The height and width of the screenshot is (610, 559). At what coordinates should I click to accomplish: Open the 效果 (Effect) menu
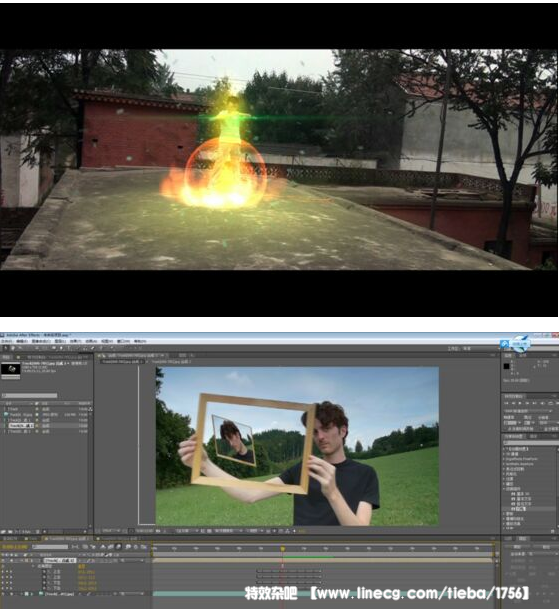tap(75, 341)
